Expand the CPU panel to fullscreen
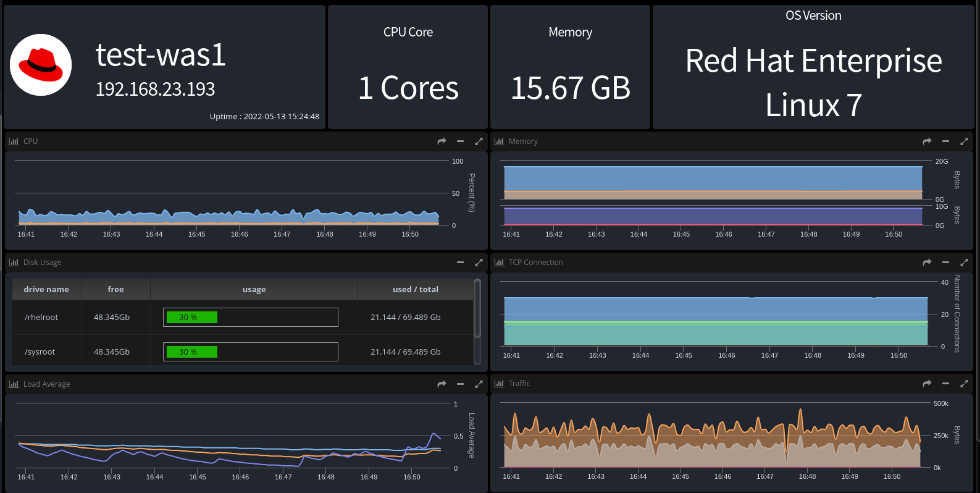Viewport: 980px width, 493px height. (x=479, y=141)
